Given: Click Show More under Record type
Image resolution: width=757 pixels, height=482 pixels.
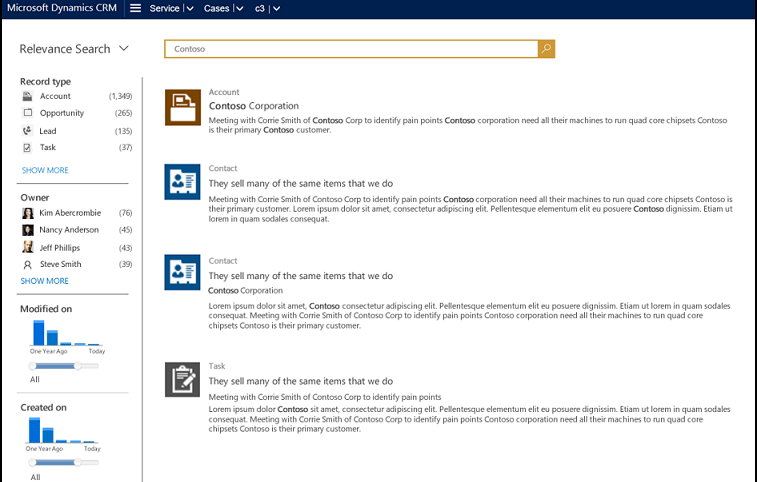Looking at the screenshot, I should (x=45, y=171).
